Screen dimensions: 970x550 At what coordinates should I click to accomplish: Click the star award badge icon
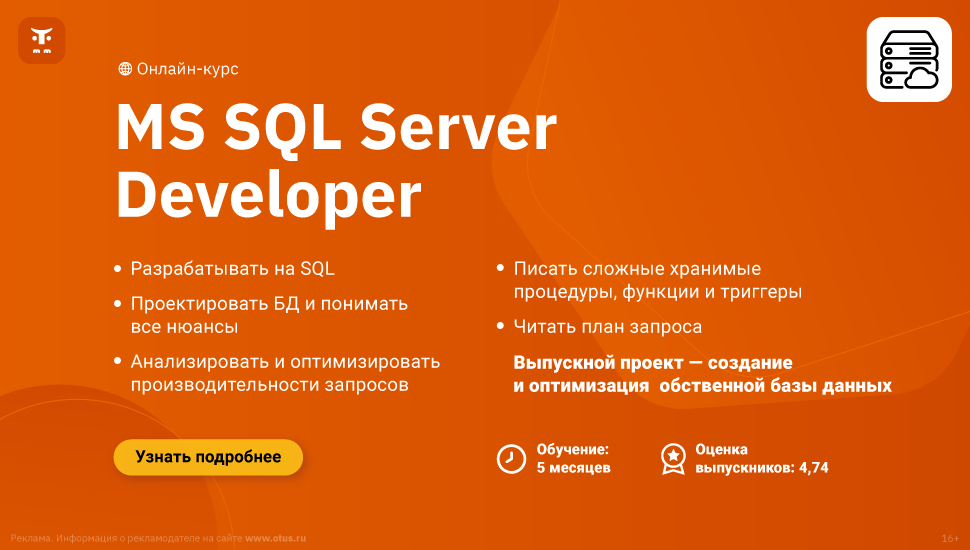tap(673, 458)
